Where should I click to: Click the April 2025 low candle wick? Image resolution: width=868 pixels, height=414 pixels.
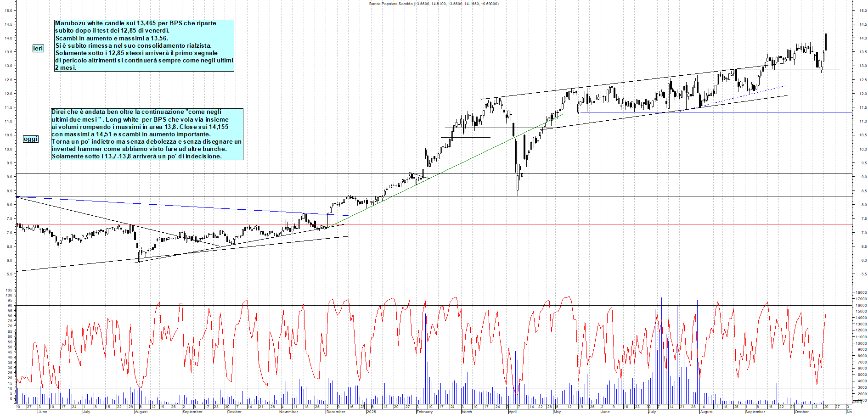point(518,190)
